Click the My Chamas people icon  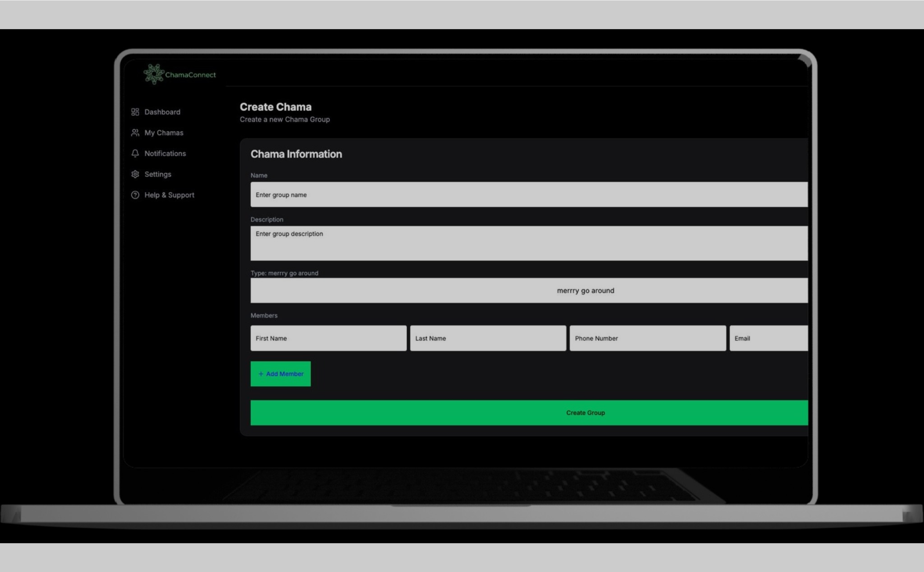pyautogui.click(x=135, y=133)
